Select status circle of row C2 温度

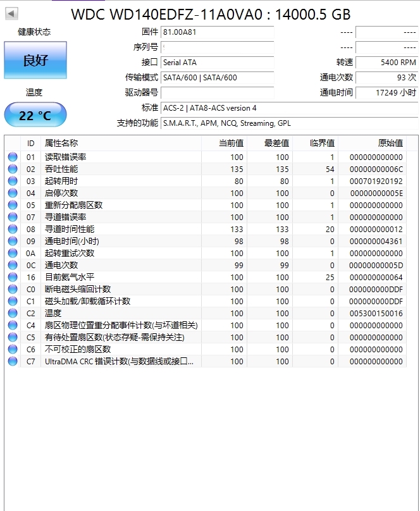click(13, 314)
